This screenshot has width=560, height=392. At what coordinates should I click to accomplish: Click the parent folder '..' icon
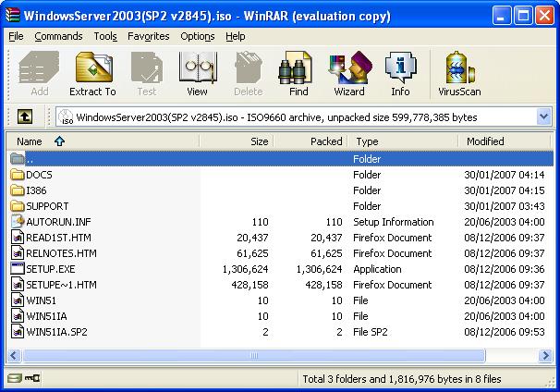18,158
